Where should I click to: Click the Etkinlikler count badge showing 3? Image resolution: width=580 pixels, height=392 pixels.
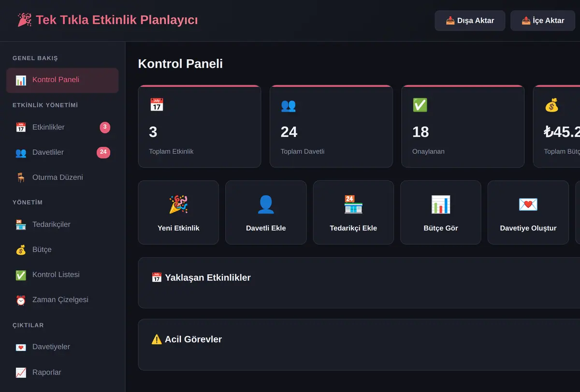[105, 127]
